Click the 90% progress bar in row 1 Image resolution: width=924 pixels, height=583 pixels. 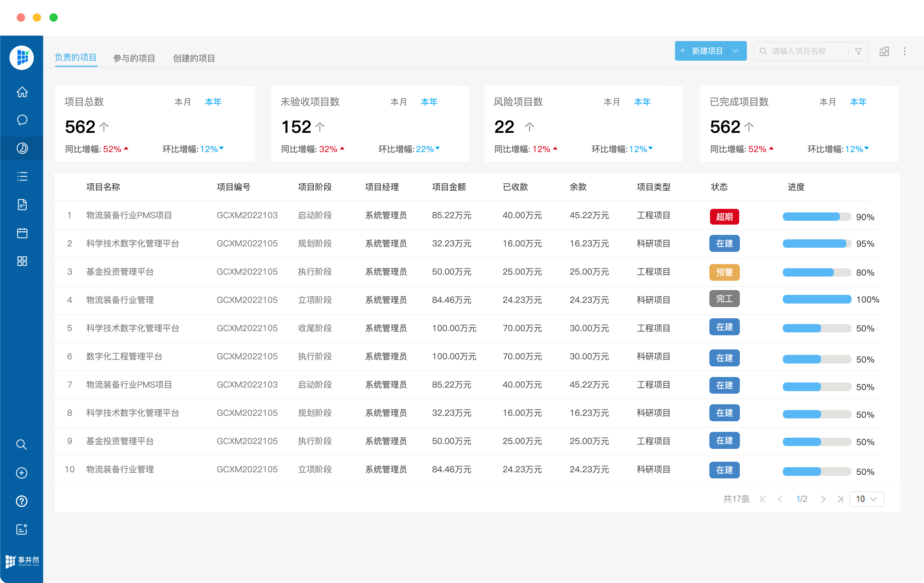(x=817, y=217)
